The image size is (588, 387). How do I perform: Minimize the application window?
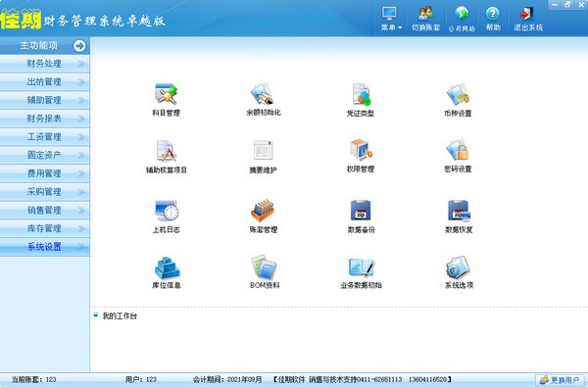click(x=555, y=5)
